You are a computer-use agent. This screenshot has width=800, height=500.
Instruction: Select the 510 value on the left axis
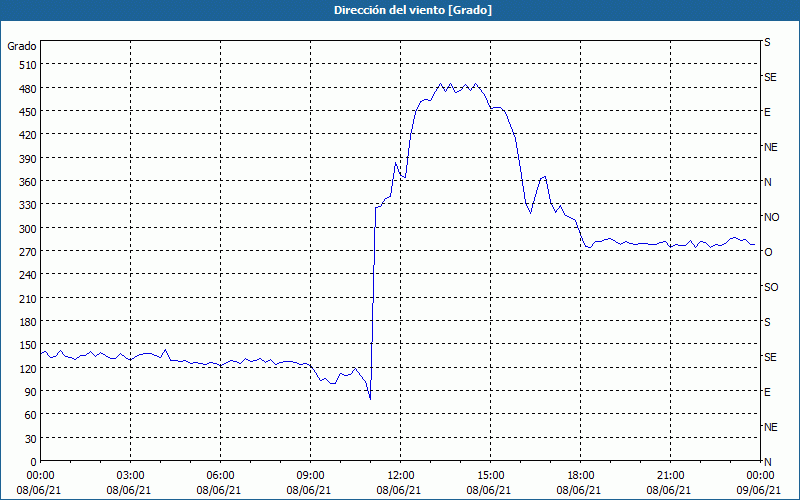point(28,65)
